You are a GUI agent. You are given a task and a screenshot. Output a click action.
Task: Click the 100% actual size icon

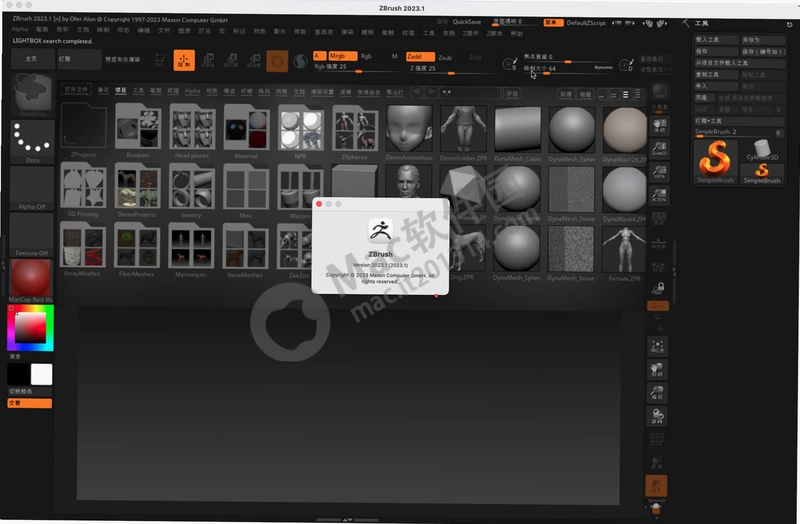pyautogui.click(x=659, y=172)
